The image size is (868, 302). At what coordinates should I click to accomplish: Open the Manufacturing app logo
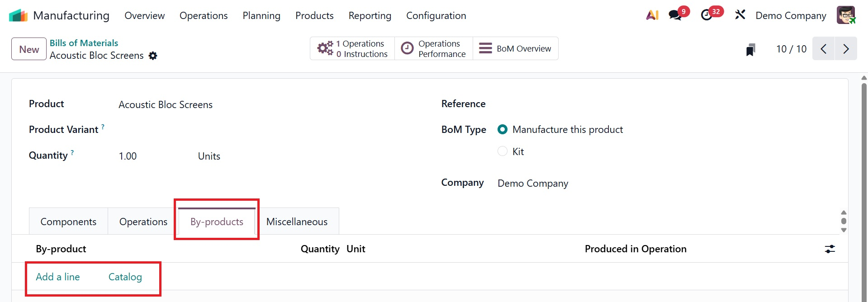pos(18,15)
